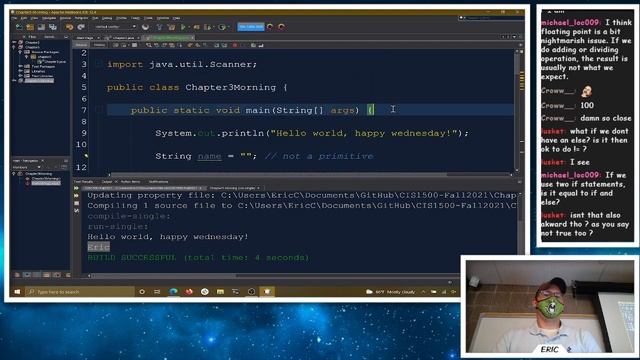Click the stop icon in Output sidebar

[76, 203]
